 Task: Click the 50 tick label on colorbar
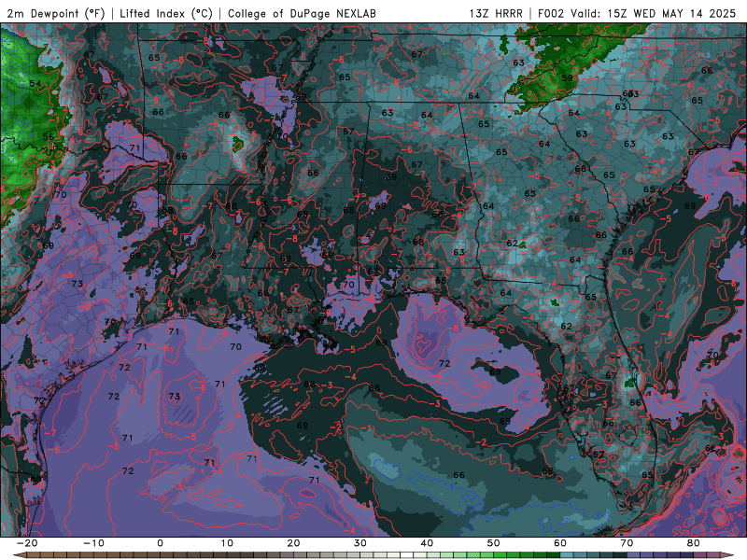494,543
